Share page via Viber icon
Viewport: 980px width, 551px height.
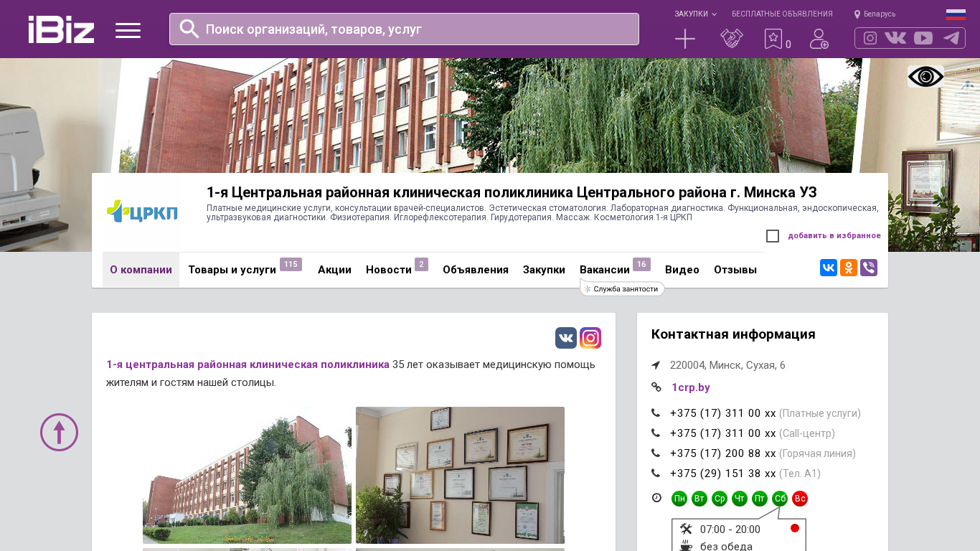[x=869, y=268]
